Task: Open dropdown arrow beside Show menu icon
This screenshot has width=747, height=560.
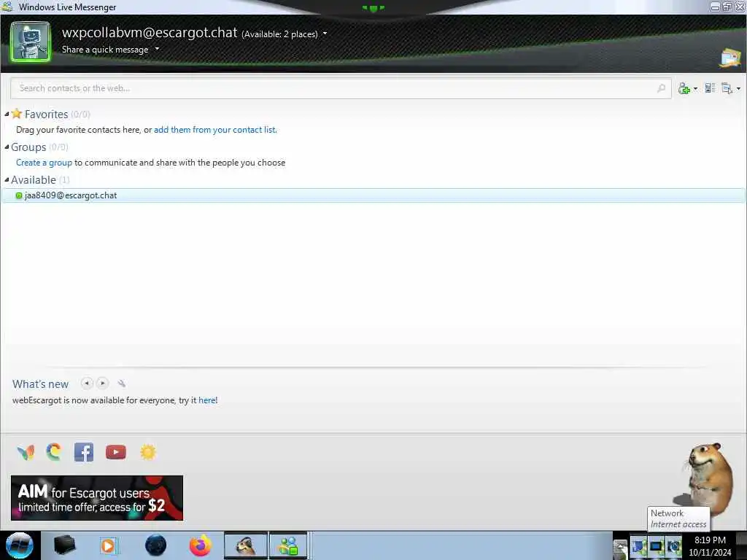Action: (x=738, y=88)
